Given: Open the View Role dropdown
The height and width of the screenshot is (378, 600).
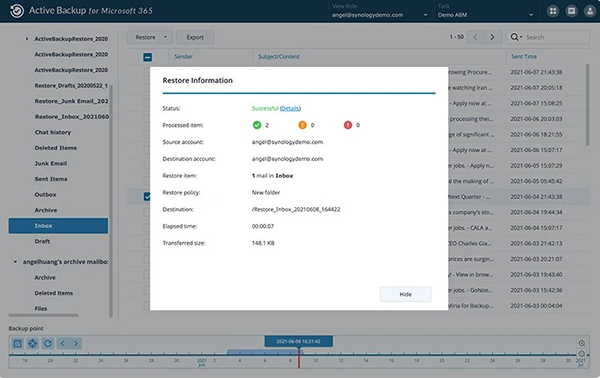Looking at the screenshot, I should point(379,11).
